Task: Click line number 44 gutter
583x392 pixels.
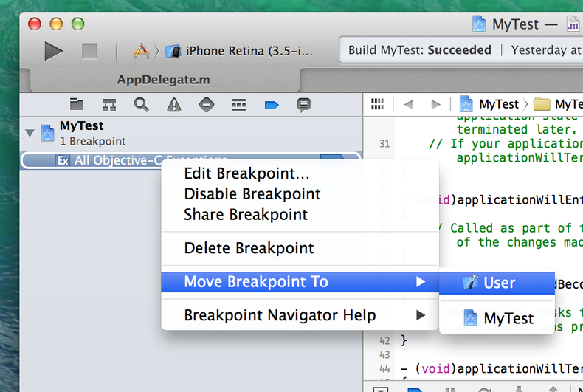Action: pos(384,369)
